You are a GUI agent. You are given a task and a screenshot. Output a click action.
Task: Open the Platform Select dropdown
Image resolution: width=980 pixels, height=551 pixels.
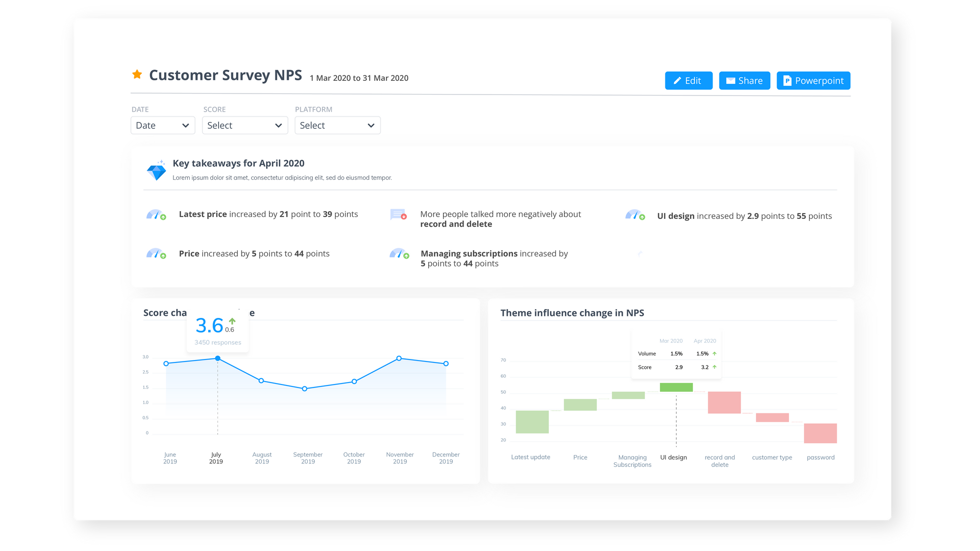pyautogui.click(x=338, y=125)
